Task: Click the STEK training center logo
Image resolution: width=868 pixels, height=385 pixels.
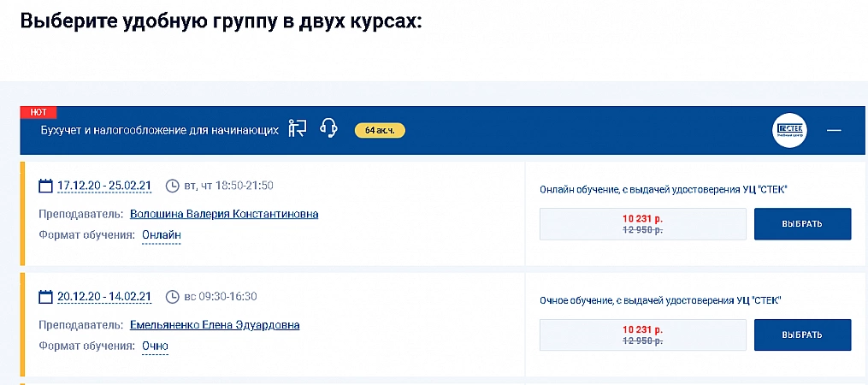Action: click(788, 130)
